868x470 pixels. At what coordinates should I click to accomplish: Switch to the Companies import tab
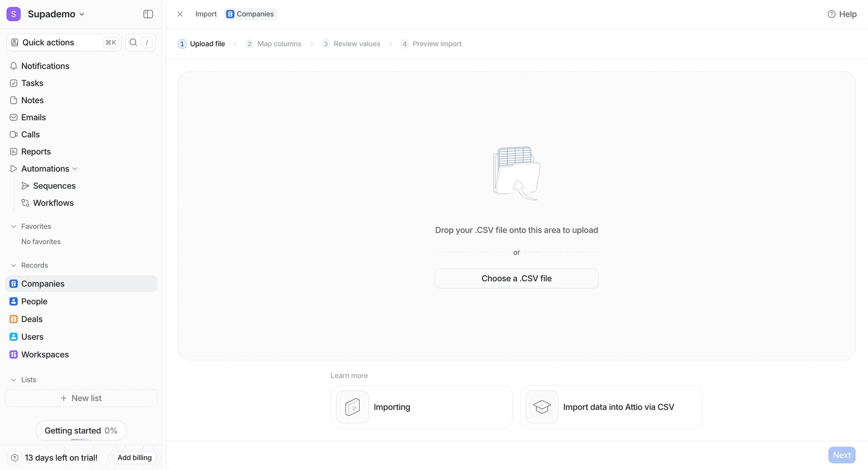(x=250, y=14)
